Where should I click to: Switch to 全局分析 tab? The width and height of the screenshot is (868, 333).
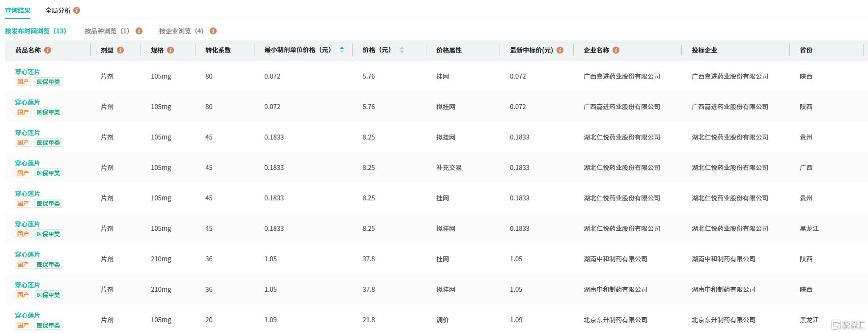[x=58, y=10]
